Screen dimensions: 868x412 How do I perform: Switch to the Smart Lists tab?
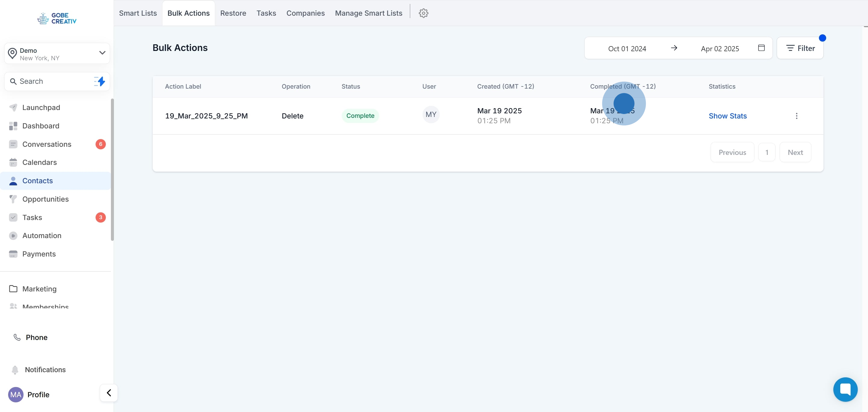(138, 13)
